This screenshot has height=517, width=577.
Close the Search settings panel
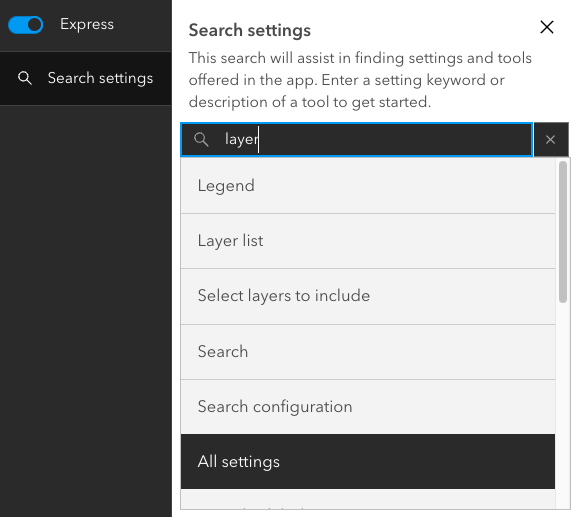coord(547,27)
